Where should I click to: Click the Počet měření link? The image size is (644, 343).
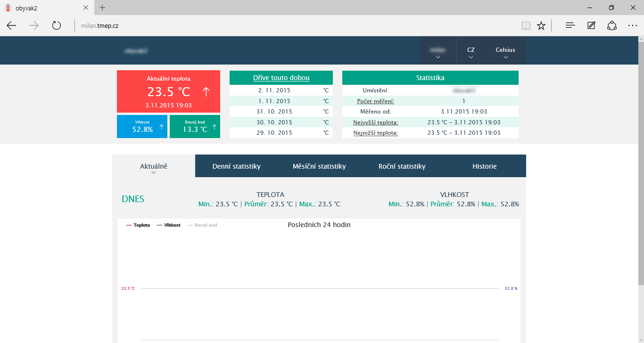coord(376,101)
